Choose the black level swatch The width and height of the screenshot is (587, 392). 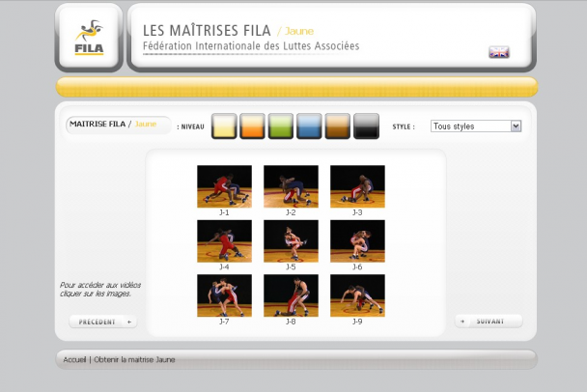pyautogui.click(x=366, y=126)
